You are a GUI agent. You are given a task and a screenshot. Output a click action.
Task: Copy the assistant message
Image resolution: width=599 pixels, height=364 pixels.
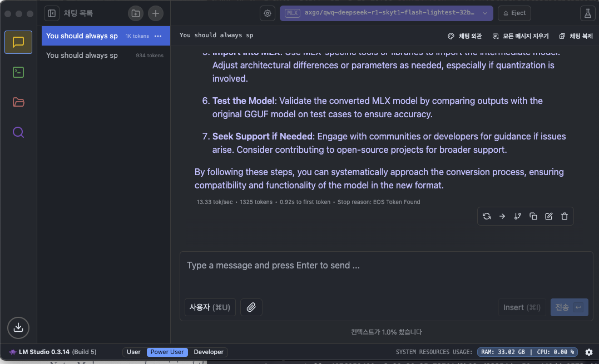(x=533, y=216)
